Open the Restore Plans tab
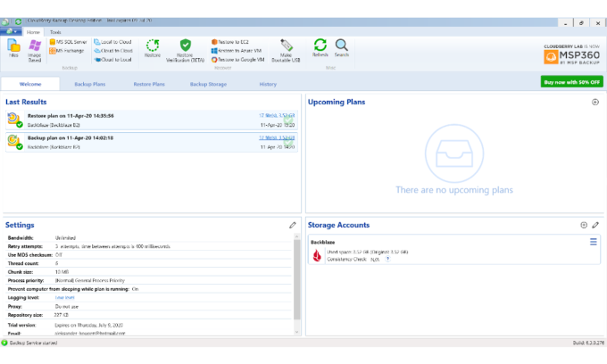The height and width of the screenshot is (364, 607). [x=149, y=84]
